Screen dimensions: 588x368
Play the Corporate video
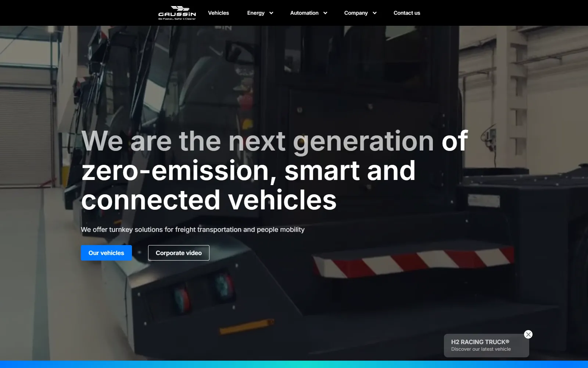click(x=179, y=253)
